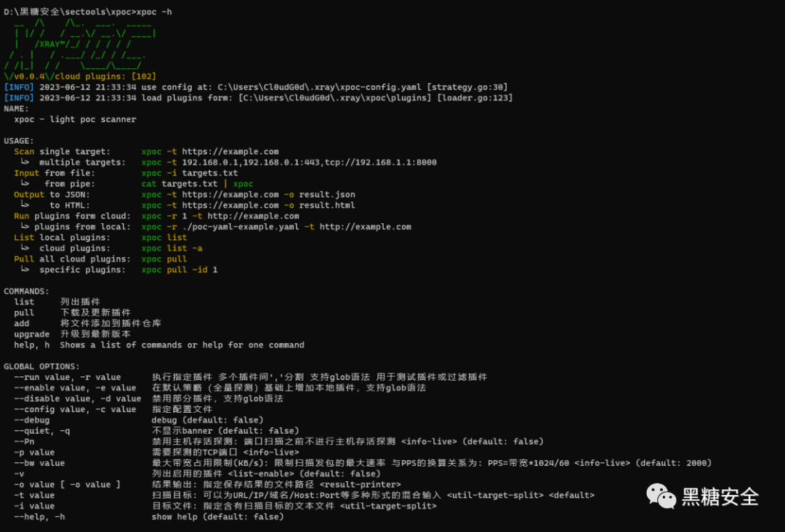Click the 'Output to JSON:' usage label
The width and height of the screenshot is (785, 532).
[x=52, y=195]
